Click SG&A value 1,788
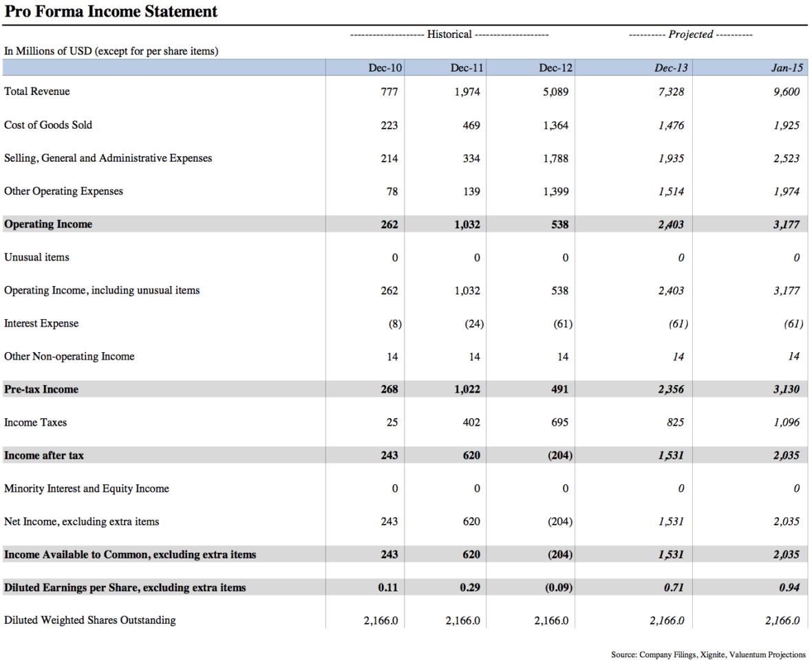Image resolution: width=812 pixels, height=667 pixels. coord(555,158)
